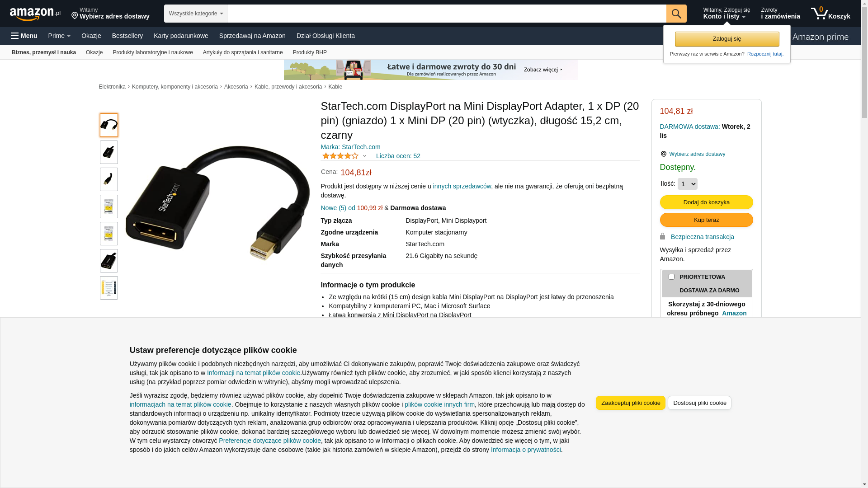Open the hamburger Menu icon
Image resolution: width=868 pixels, height=488 pixels.
[x=24, y=36]
